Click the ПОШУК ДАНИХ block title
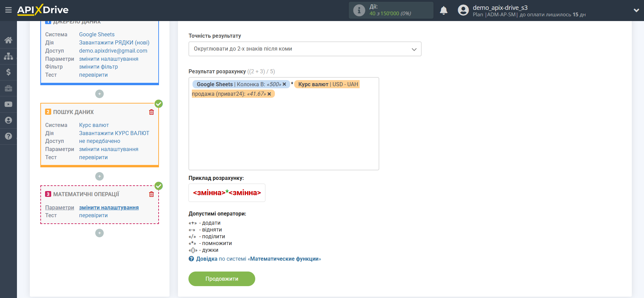 click(74, 112)
